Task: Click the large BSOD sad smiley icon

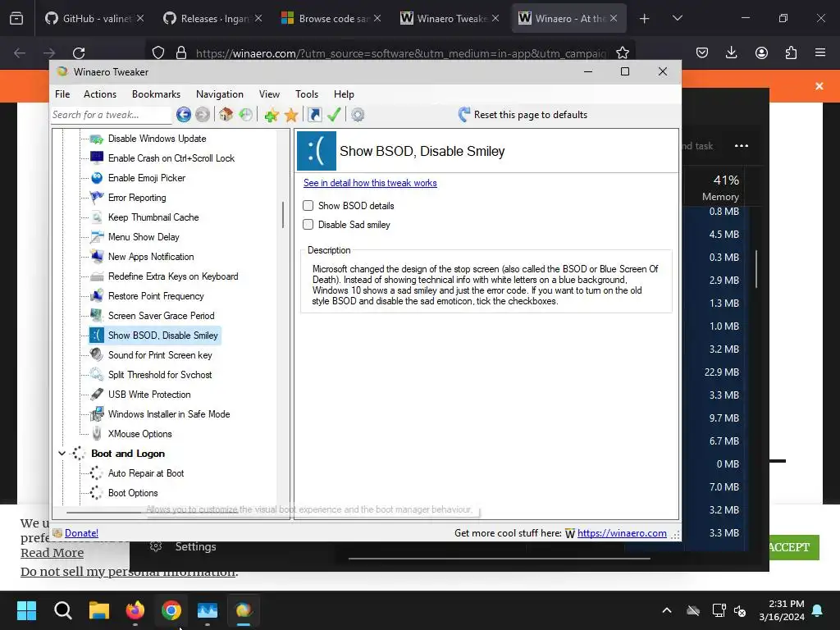Action: click(317, 151)
